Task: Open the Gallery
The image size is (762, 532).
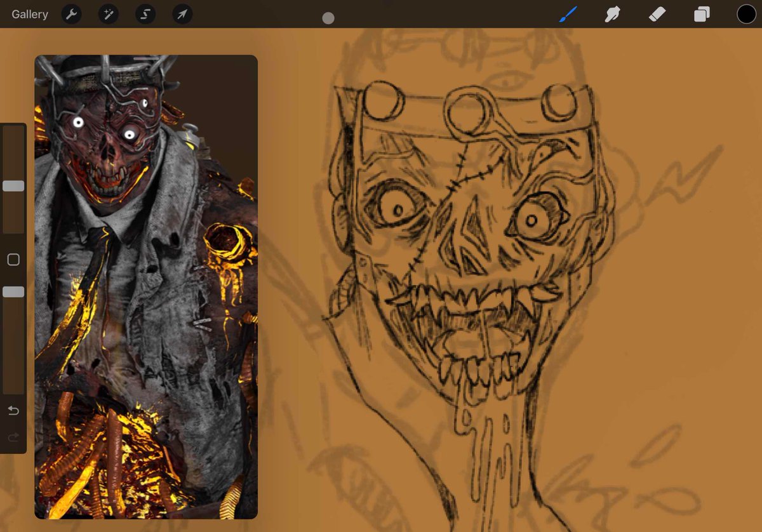Action: [x=30, y=14]
